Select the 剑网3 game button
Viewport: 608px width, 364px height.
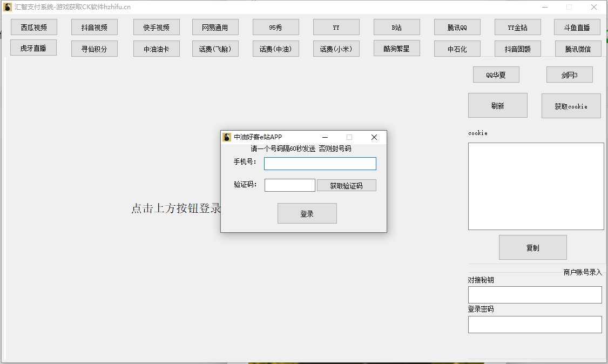(570, 75)
